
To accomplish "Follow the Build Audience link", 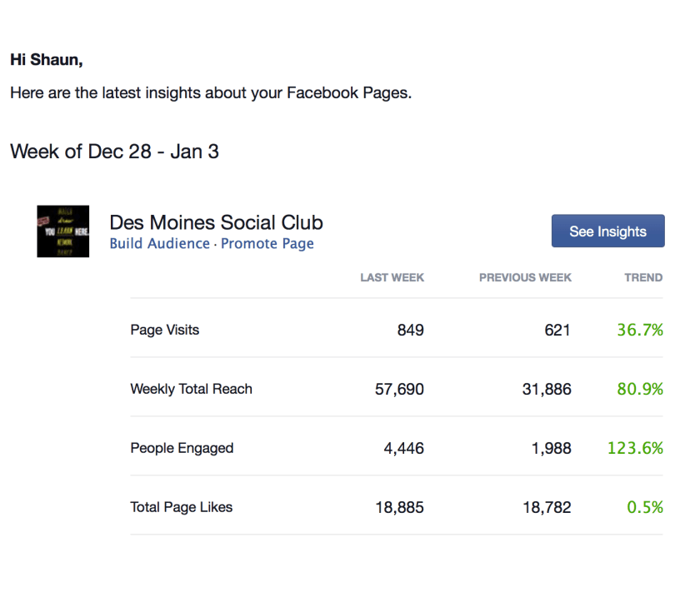I will 159,244.
